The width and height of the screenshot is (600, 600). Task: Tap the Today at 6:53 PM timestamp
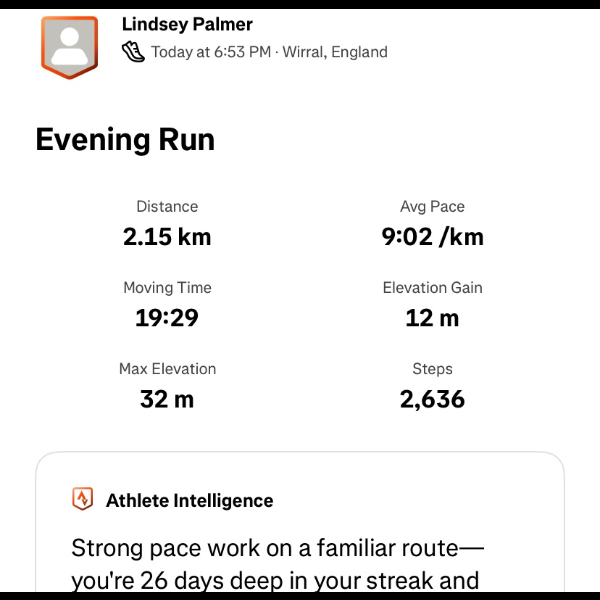click(x=211, y=52)
